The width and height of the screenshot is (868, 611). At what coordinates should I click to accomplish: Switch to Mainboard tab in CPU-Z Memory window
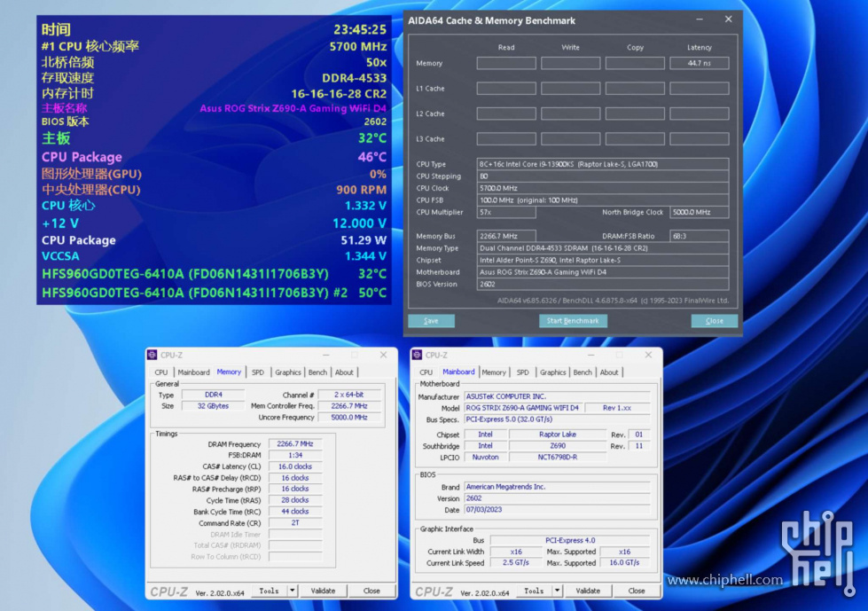pos(194,372)
